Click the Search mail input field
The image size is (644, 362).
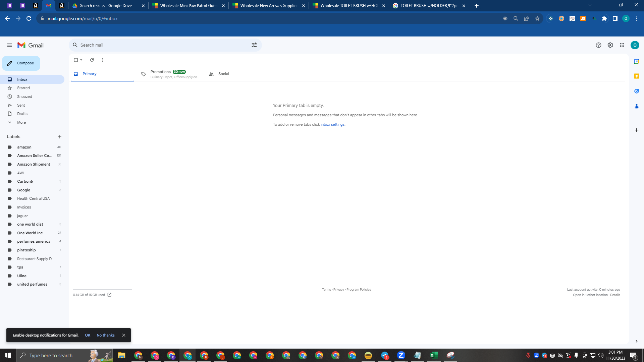[164, 45]
